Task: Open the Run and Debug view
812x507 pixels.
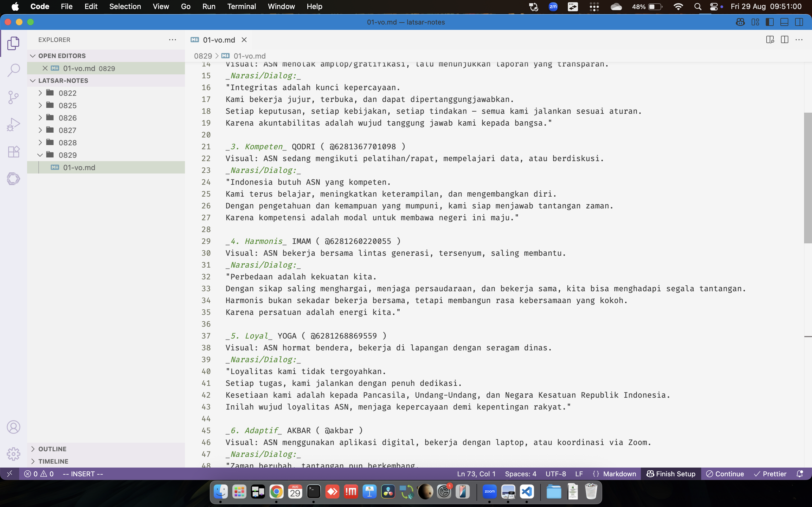Action: coord(14,124)
